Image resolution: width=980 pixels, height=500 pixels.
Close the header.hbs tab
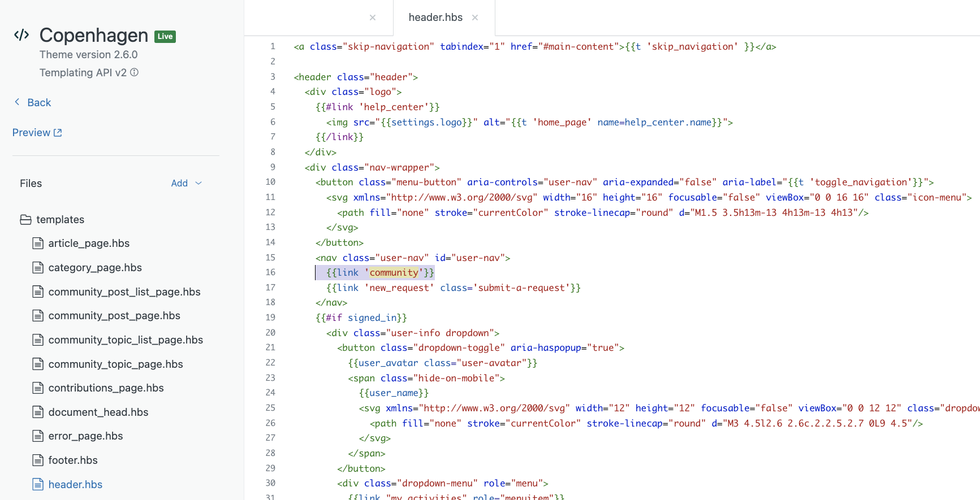coord(475,18)
